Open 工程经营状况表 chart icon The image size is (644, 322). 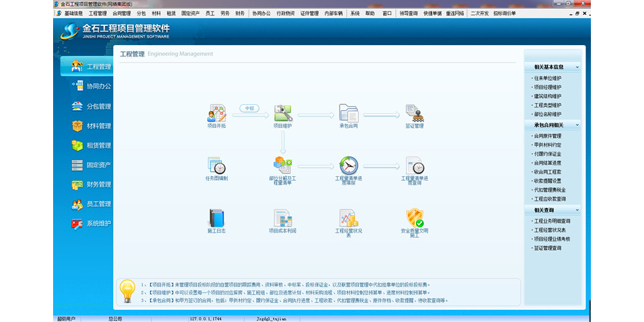click(x=348, y=218)
